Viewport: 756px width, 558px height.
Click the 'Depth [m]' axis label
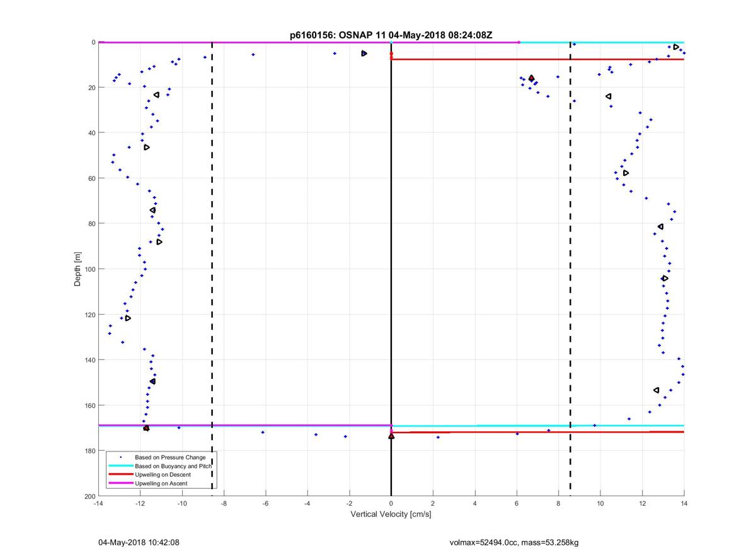point(77,269)
